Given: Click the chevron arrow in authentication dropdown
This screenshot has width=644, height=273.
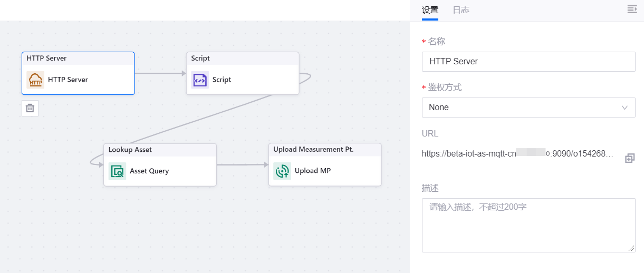Looking at the screenshot, I should click(x=625, y=108).
